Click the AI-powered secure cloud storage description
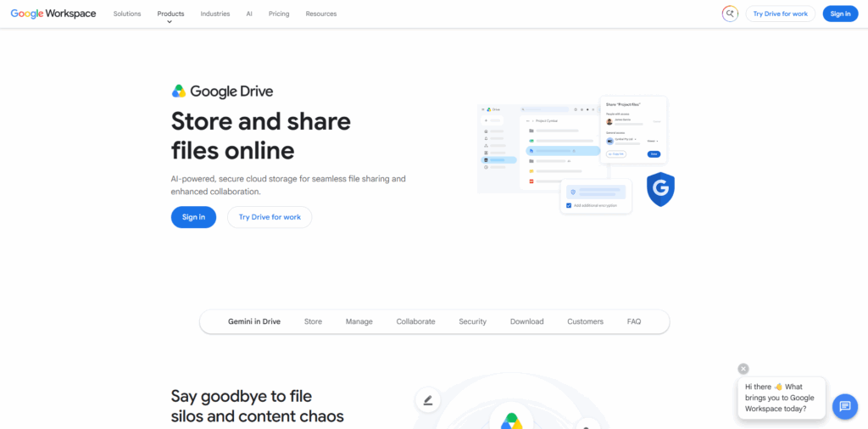Image resolution: width=868 pixels, height=429 pixels. [288, 185]
